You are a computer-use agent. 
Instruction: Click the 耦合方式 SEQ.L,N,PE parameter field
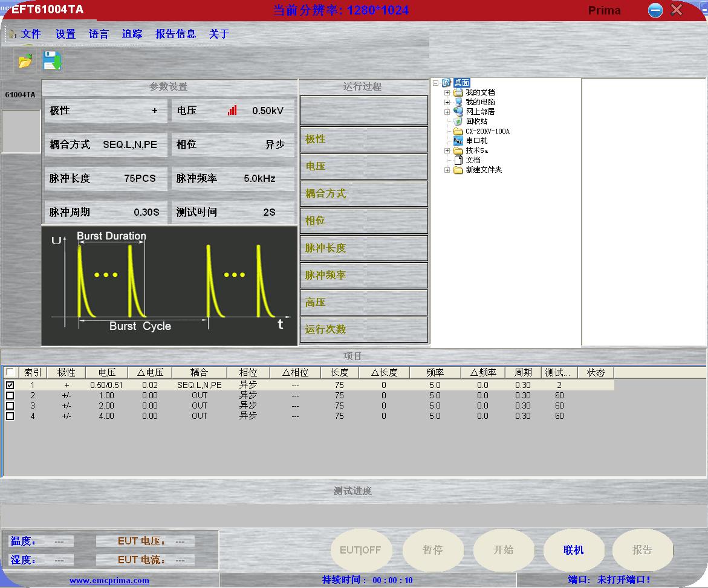tap(106, 144)
